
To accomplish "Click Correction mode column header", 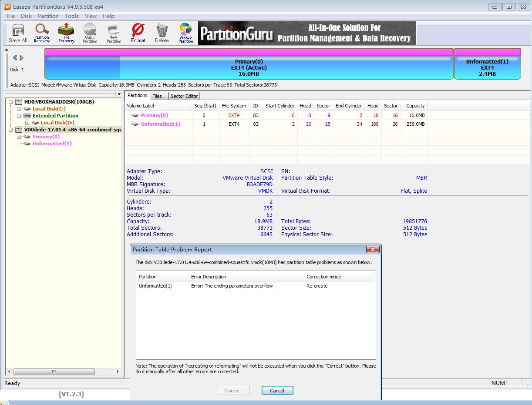I will (x=339, y=277).
